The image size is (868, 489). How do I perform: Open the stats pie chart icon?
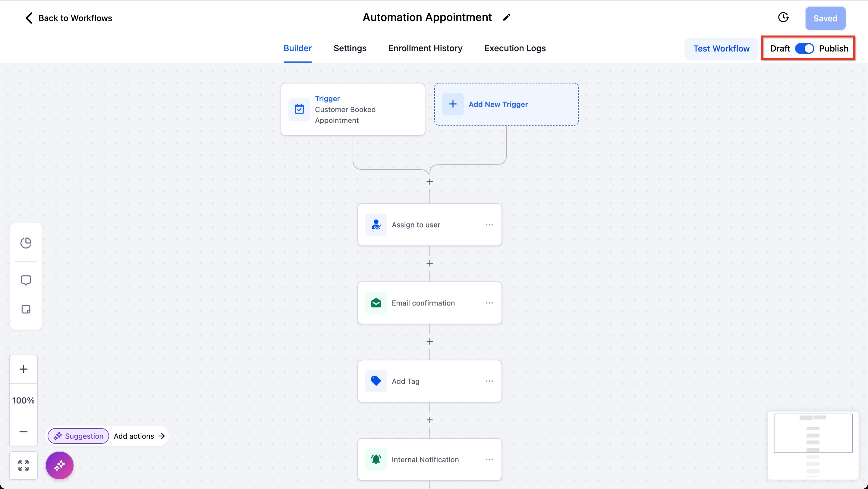click(26, 243)
